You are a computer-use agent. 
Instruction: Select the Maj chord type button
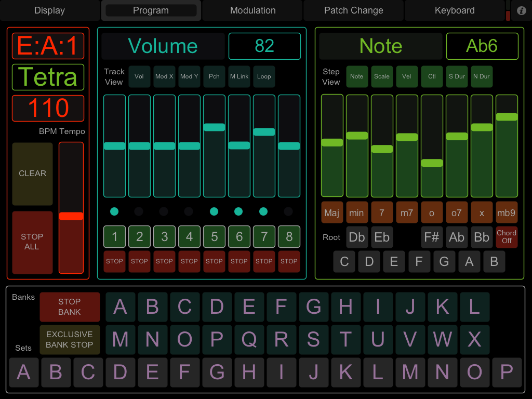tap(332, 212)
